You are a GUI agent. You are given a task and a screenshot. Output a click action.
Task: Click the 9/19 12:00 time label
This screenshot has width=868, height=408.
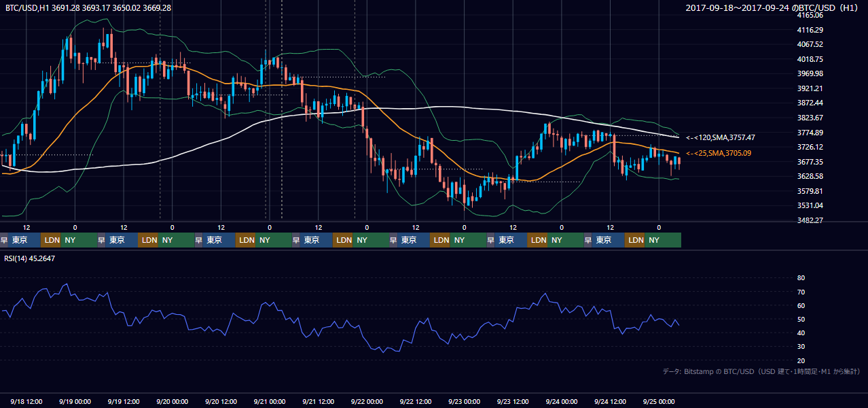[124, 401]
